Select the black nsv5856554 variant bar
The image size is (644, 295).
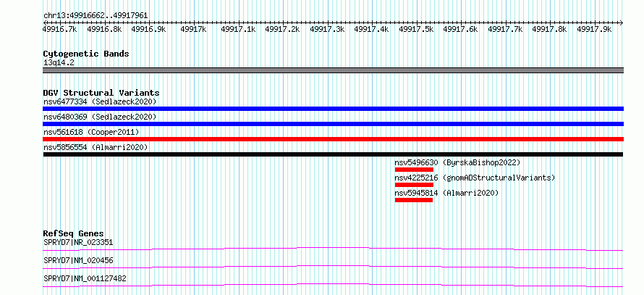pyautogui.click(x=333, y=154)
